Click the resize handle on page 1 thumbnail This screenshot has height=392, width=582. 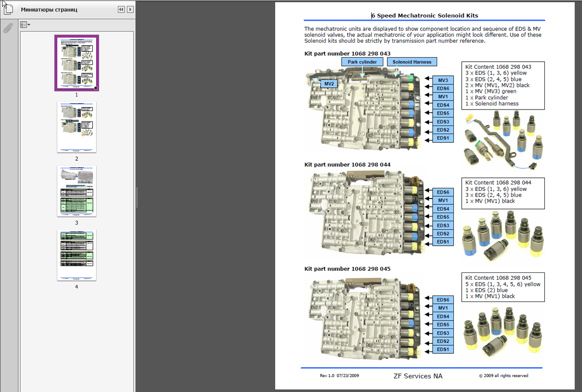(x=96, y=88)
